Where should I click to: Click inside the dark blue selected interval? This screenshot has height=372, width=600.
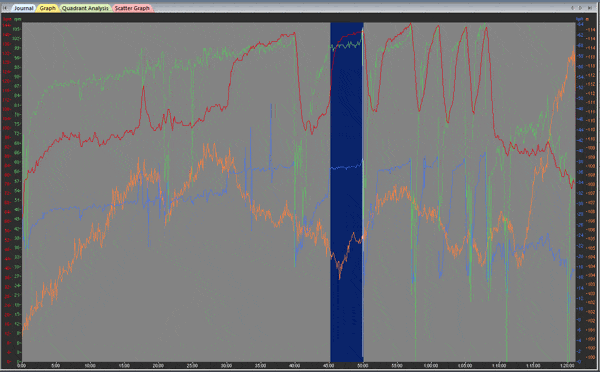click(x=347, y=191)
